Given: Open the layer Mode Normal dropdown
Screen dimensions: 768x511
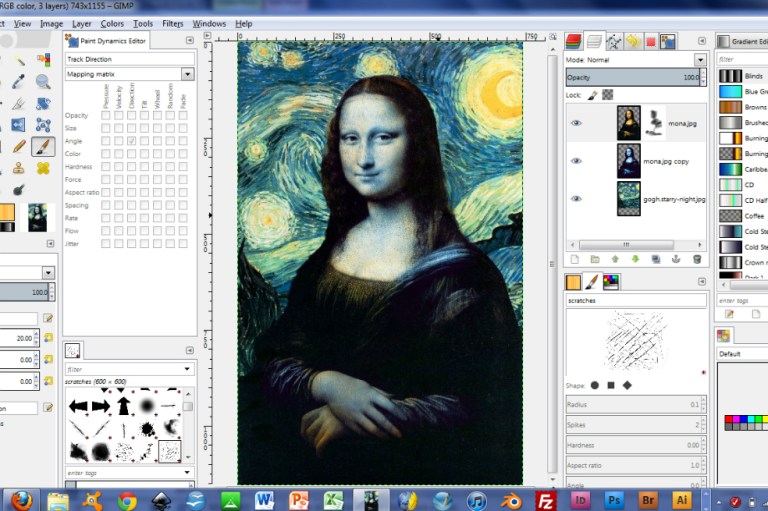Looking at the screenshot, I should pyautogui.click(x=700, y=60).
